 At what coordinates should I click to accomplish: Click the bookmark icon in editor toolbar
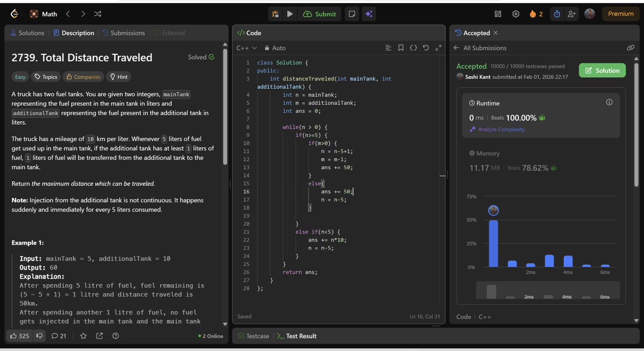(x=401, y=48)
